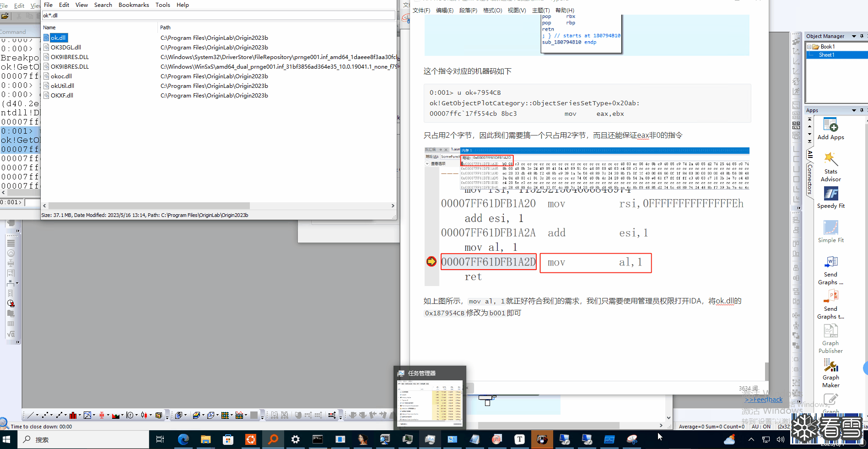Open Object Manager panel menu arrow
This screenshot has width=868, height=449.
coord(854,36)
